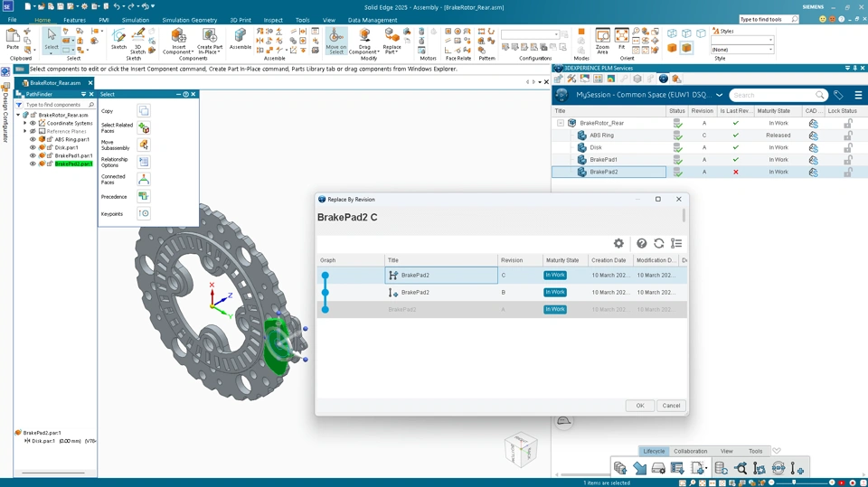This screenshot has height=487, width=868.
Task: Open the Styles upper dropdown
Action: coord(741,41)
